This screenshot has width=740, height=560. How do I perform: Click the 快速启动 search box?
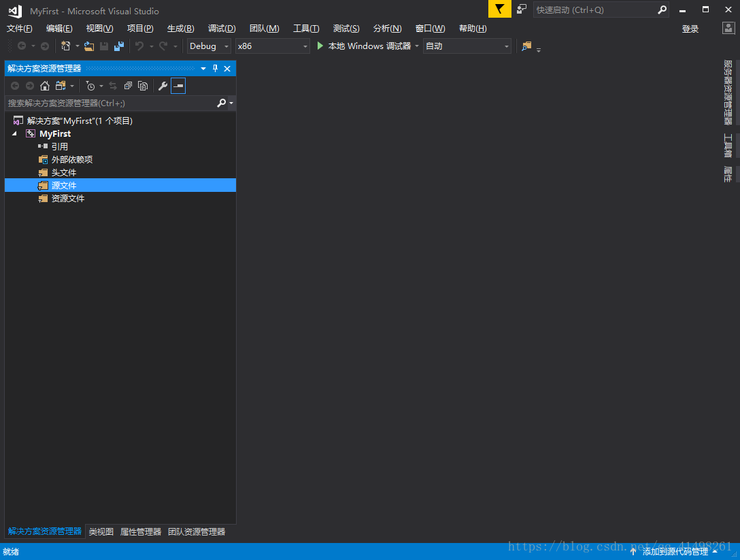click(594, 10)
